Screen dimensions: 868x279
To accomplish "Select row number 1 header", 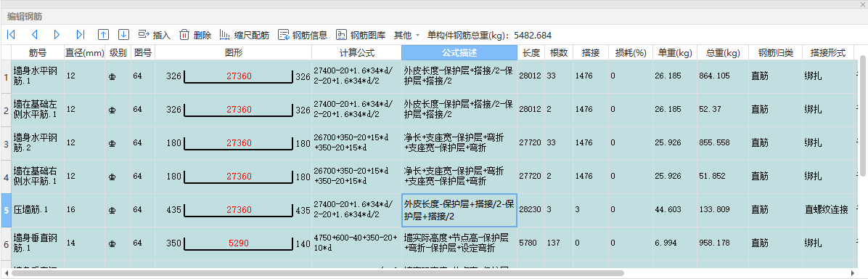I will 6,76.
